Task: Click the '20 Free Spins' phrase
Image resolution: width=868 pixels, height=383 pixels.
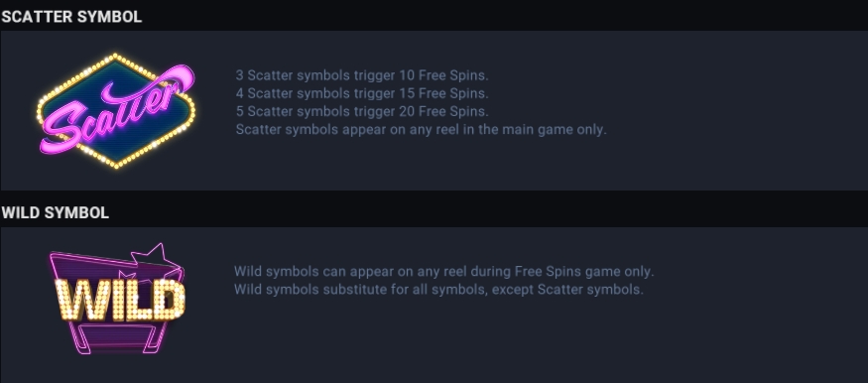Action: 442,111
